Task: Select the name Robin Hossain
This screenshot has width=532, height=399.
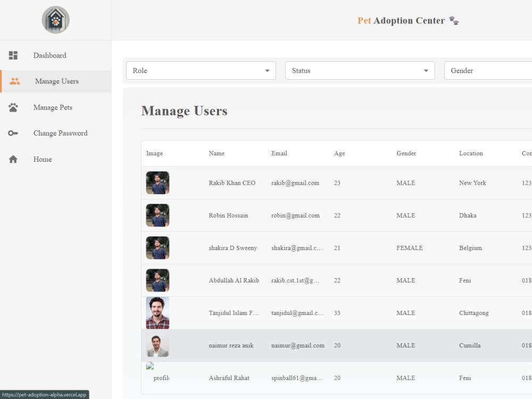Action: [x=228, y=215]
